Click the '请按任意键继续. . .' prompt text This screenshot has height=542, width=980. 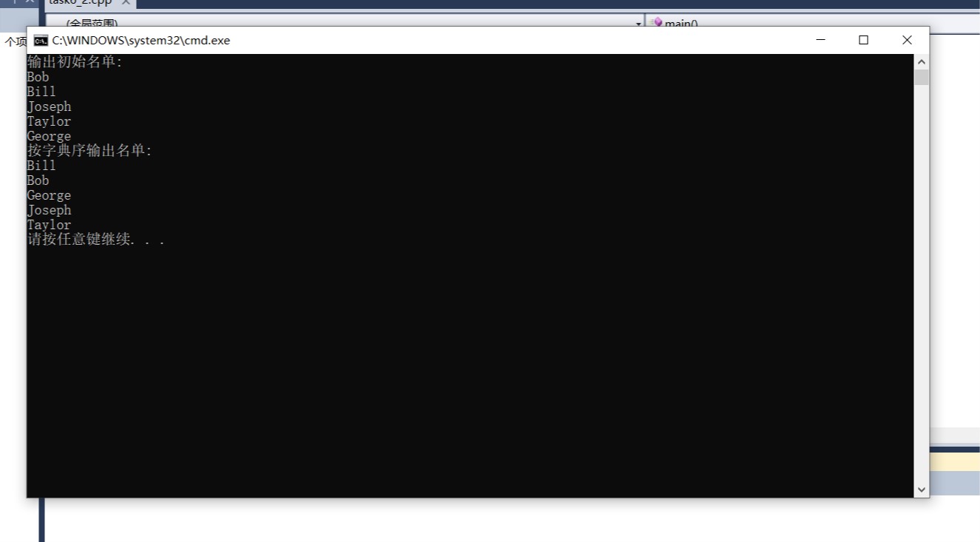pos(95,240)
